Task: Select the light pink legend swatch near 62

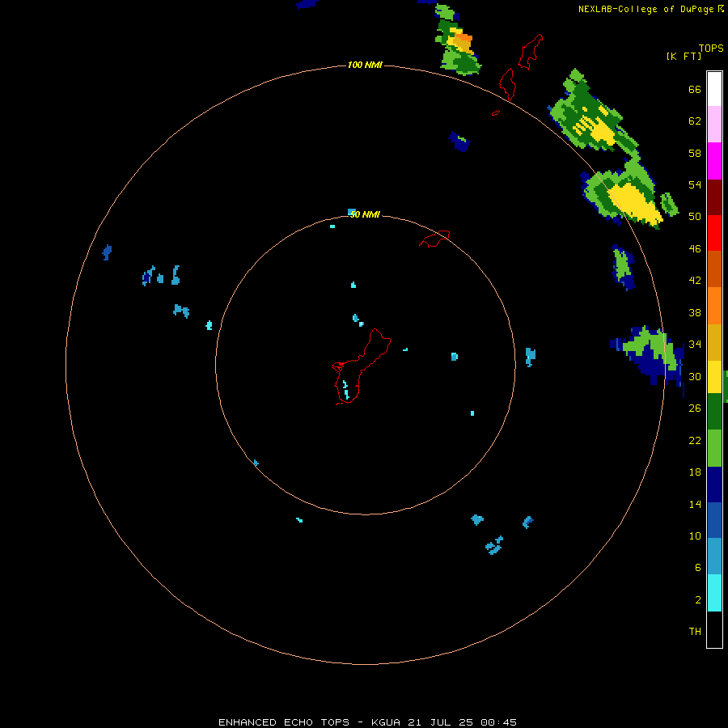Action: (714, 125)
